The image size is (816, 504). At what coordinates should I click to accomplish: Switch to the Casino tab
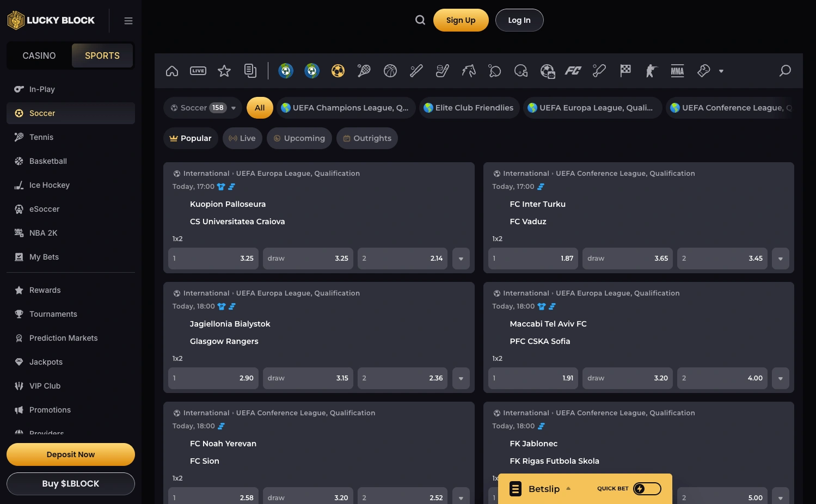pos(39,56)
